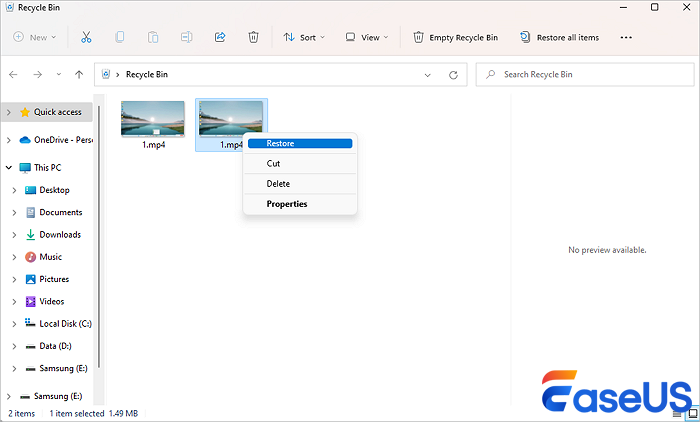The height and width of the screenshot is (422, 700).
Task: Click the Delete trash can toolbar icon
Action: tap(254, 37)
